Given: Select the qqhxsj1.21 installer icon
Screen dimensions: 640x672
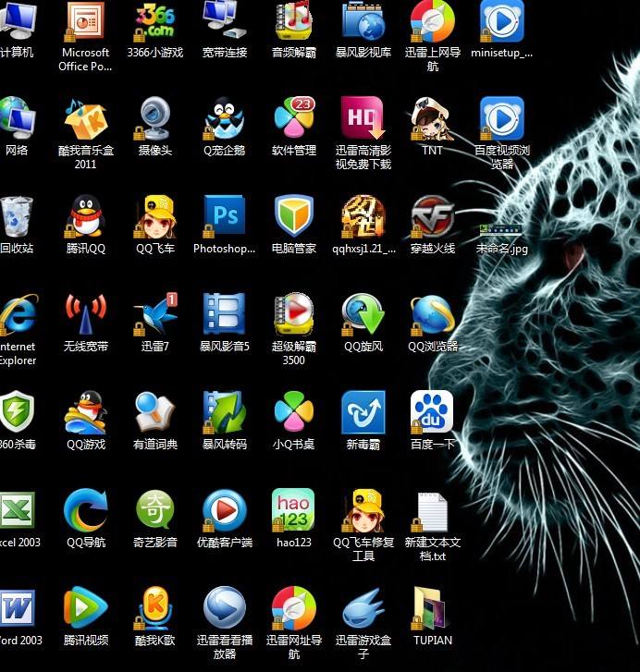Looking at the screenshot, I should pyautogui.click(x=363, y=216).
